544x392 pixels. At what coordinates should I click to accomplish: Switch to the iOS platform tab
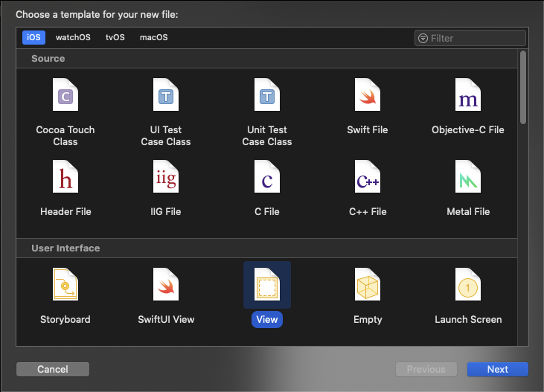click(33, 37)
